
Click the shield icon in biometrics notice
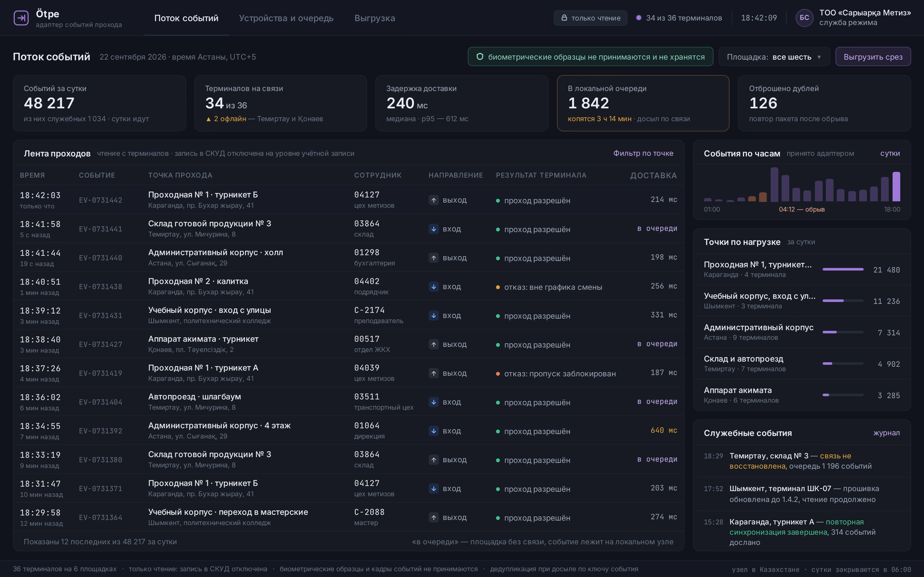click(480, 56)
